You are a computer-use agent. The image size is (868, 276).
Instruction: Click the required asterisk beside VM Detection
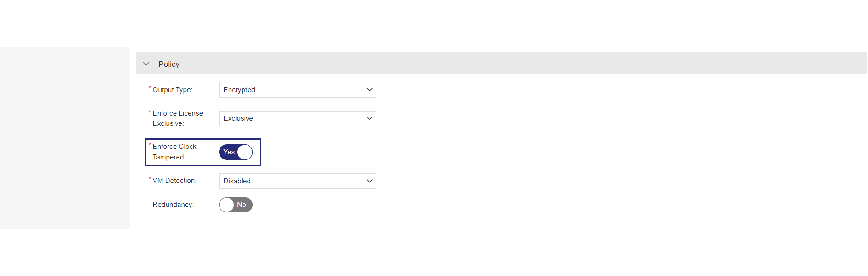click(x=150, y=178)
